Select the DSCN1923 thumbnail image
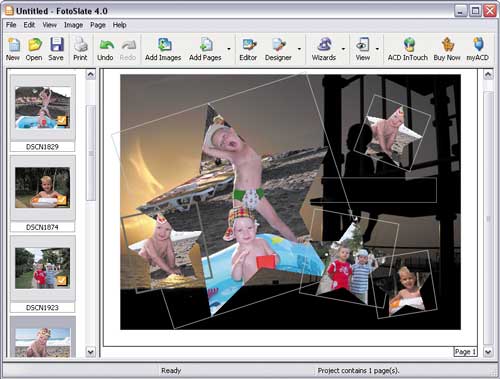 [x=43, y=268]
